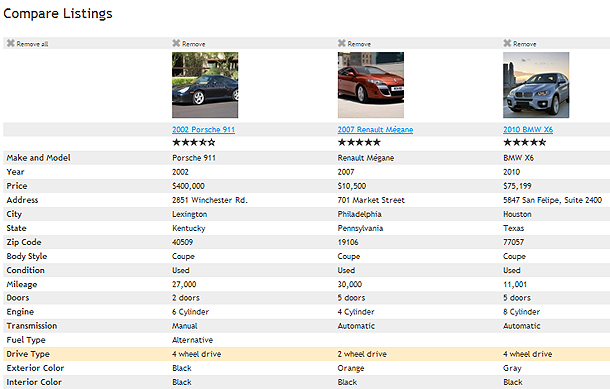This screenshot has width=610, height=389.
Task: Select the Transmission row label
Action: [32, 326]
